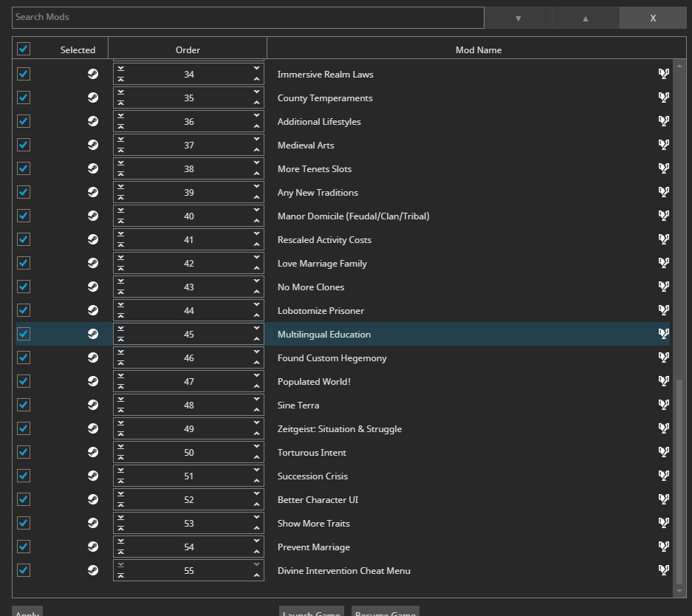Click Steam icon for Prevent Marriage
692x616 pixels.
(92, 547)
